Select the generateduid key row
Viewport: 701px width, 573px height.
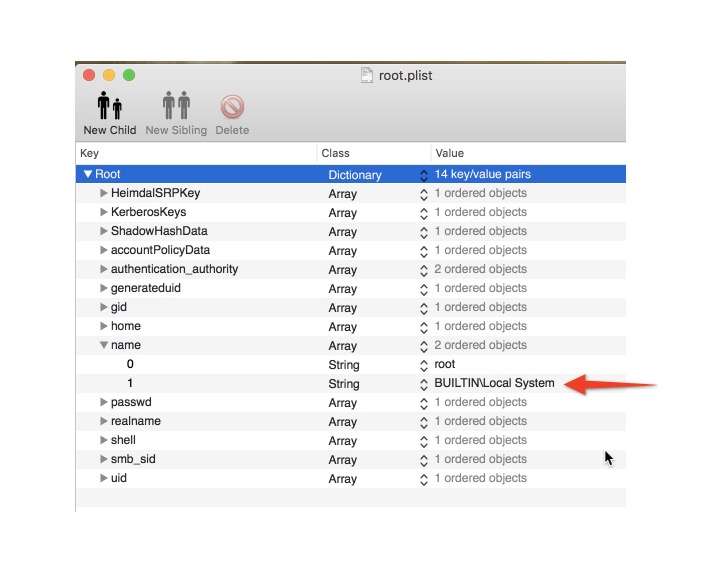(x=146, y=288)
